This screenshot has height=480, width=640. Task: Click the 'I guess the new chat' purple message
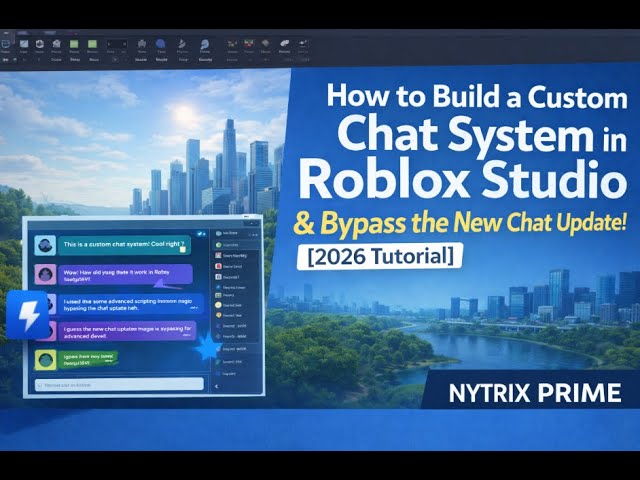127,332
